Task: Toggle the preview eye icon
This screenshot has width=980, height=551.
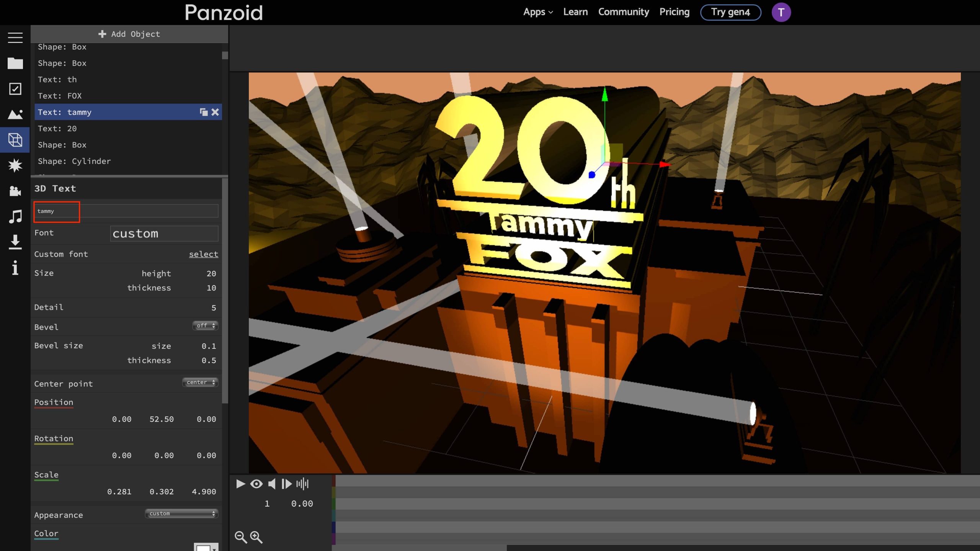Action: click(x=256, y=484)
